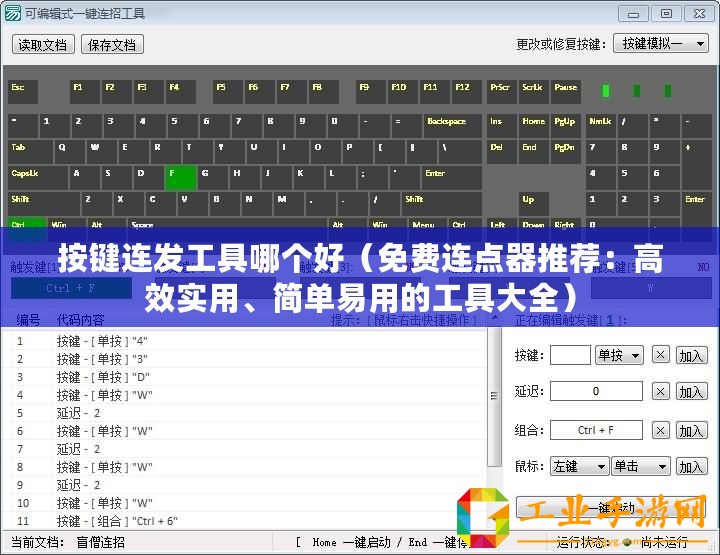Click 加入 button in 鼠标 row
This screenshot has width=720, height=555.
click(691, 467)
